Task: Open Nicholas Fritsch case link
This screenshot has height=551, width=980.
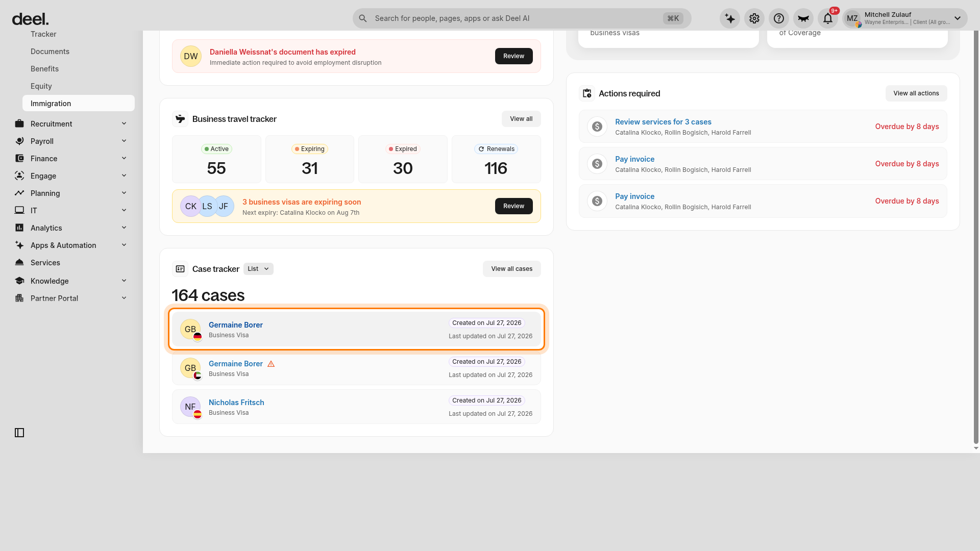Action: click(236, 403)
